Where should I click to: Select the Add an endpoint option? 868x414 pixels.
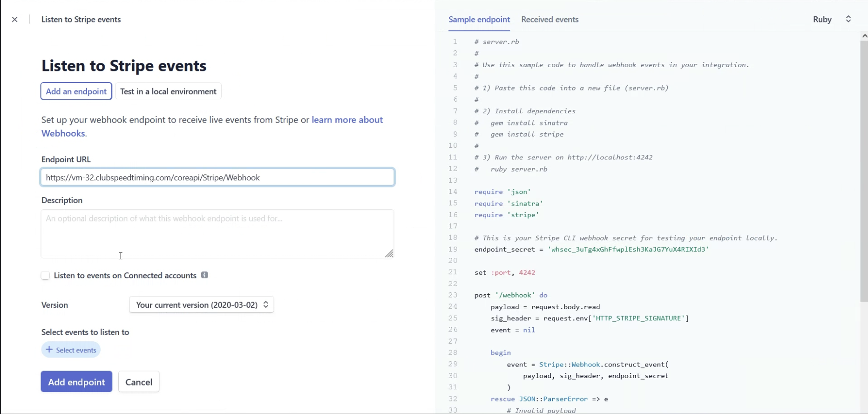[x=76, y=91]
